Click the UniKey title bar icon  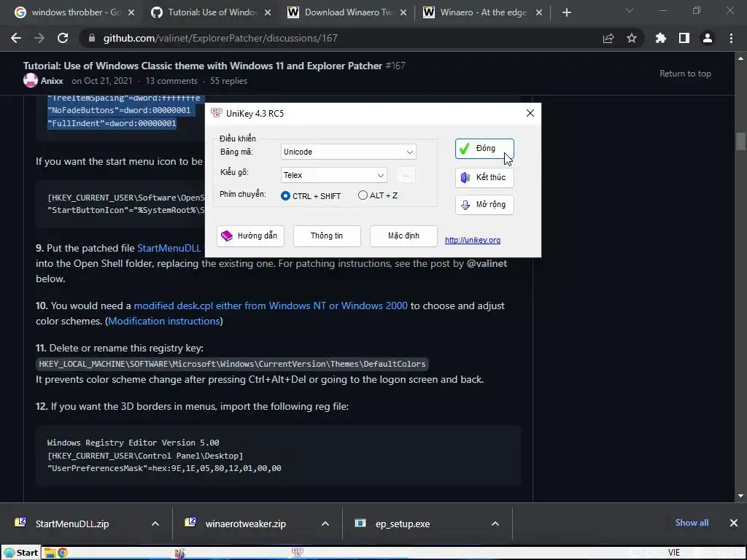[216, 113]
